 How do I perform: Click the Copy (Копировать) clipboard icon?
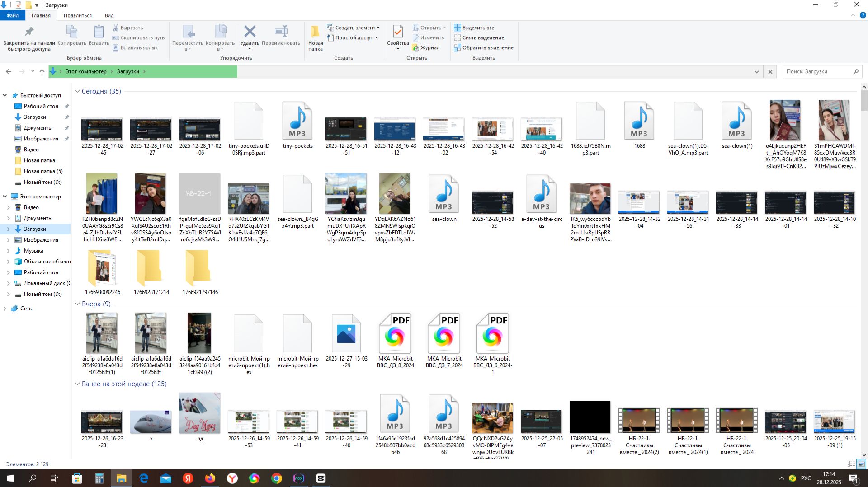coord(72,36)
